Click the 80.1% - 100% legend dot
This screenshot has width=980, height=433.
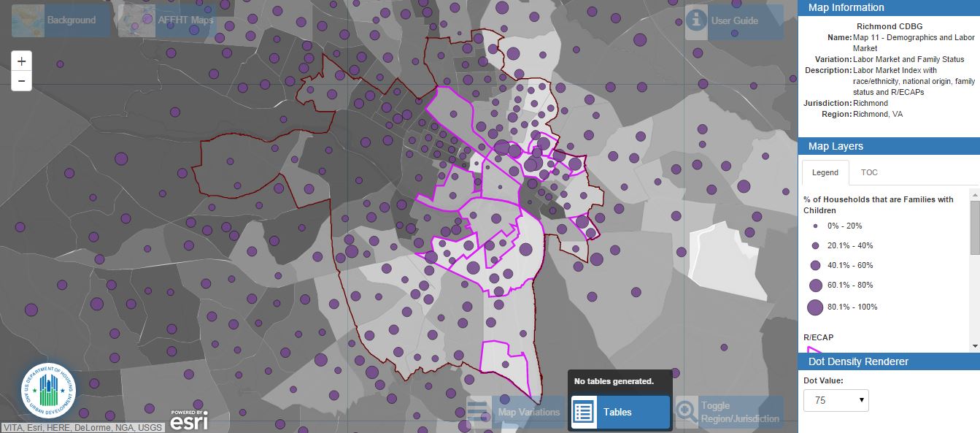815,307
